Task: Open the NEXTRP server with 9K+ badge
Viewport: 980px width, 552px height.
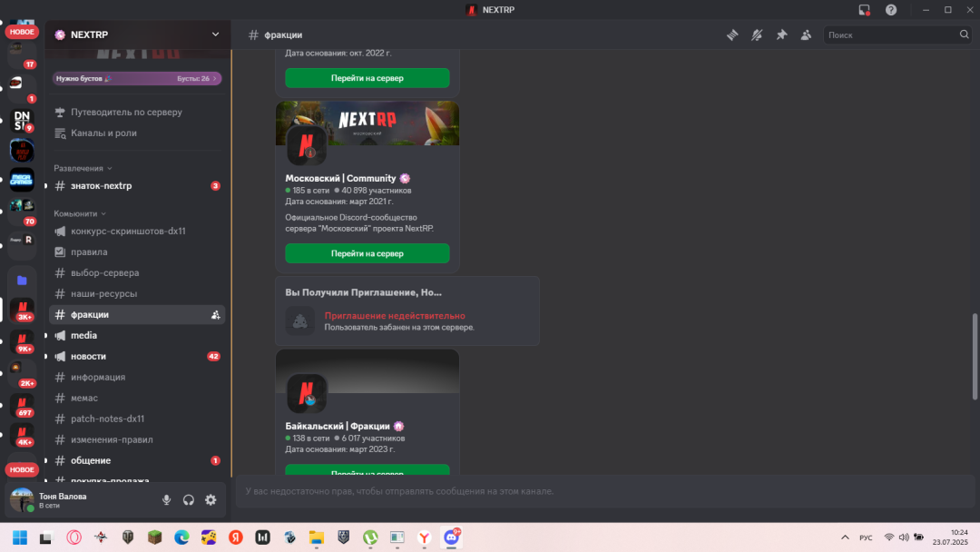Action: point(23,341)
